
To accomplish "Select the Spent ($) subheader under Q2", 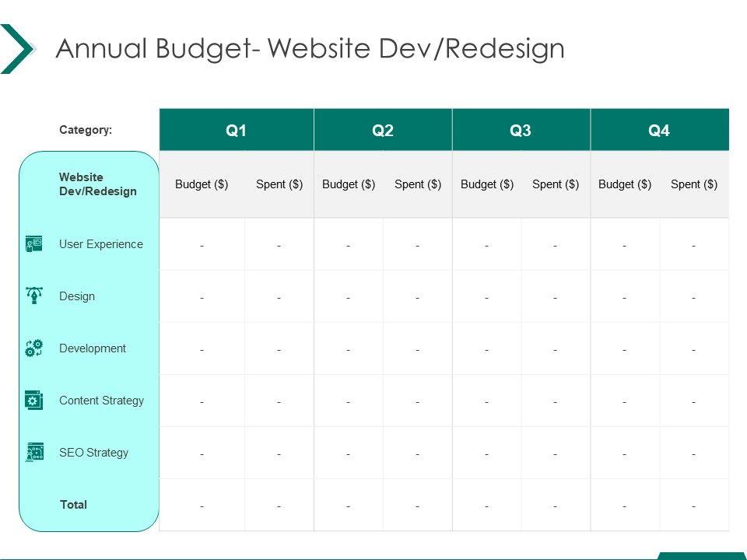I will [418, 184].
